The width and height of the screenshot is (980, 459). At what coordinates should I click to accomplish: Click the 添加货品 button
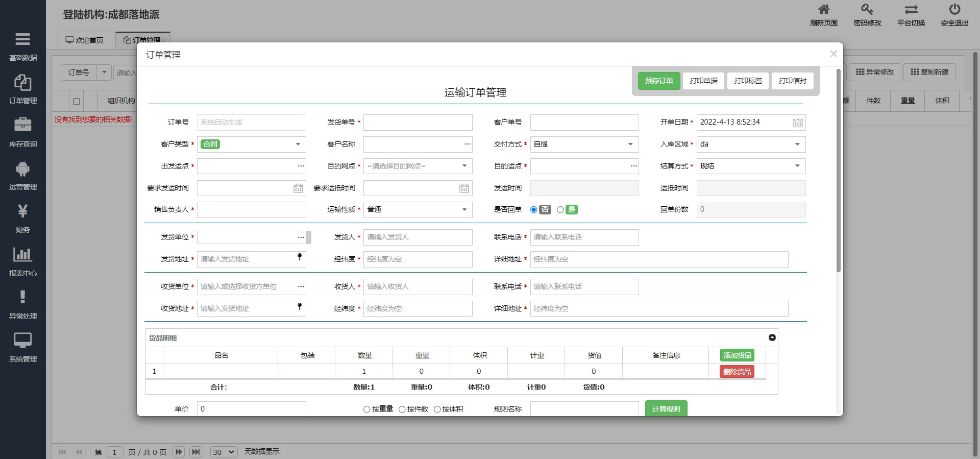(x=737, y=355)
